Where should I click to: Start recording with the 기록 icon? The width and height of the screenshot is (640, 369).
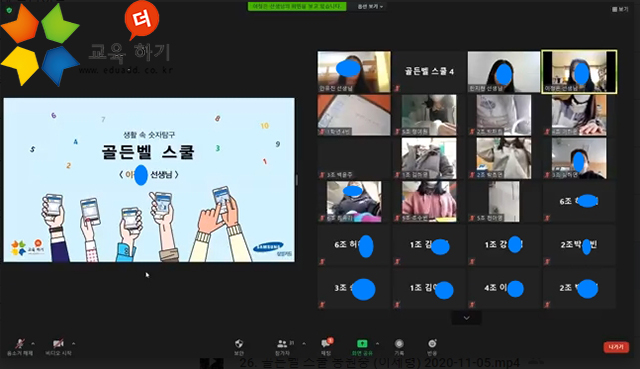pyautogui.click(x=399, y=347)
